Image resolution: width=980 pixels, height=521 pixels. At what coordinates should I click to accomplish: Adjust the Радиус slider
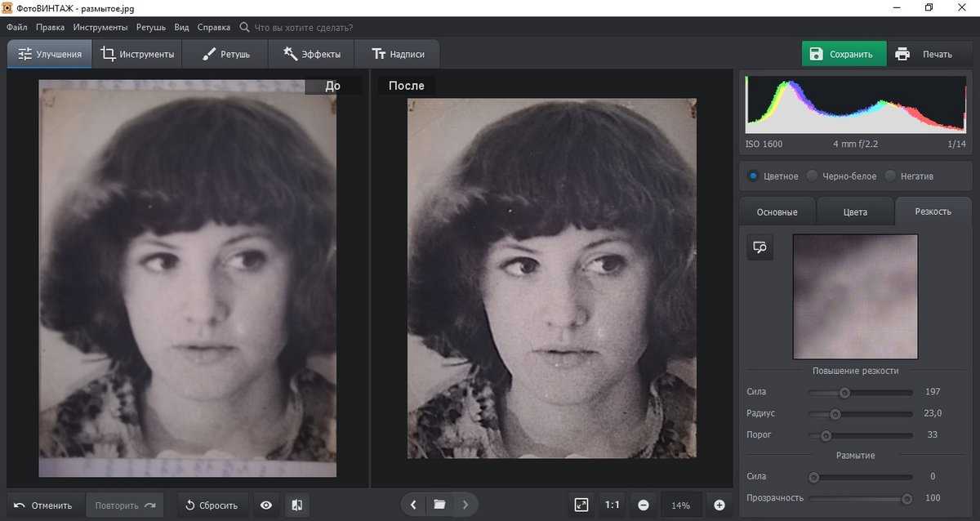pyautogui.click(x=860, y=413)
